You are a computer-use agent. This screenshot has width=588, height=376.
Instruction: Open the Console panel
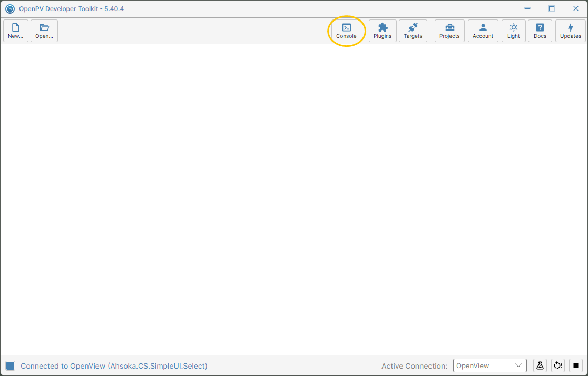click(x=346, y=31)
